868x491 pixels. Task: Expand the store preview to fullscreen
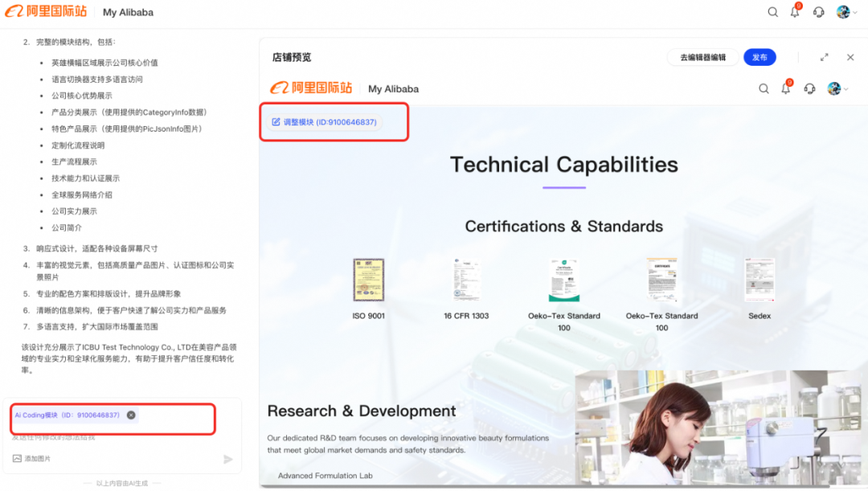point(825,57)
